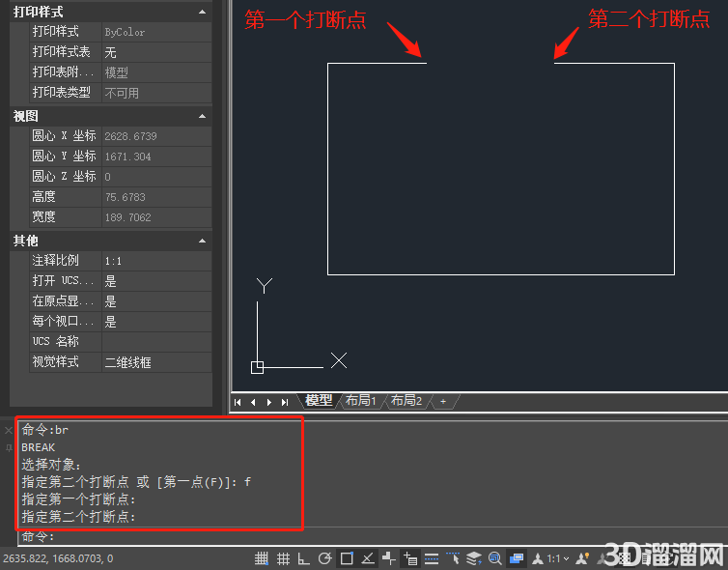The height and width of the screenshot is (570, 728).
Task: Switch to the 模型 tab
Action: pyautogui.click(x=319, y=400)
